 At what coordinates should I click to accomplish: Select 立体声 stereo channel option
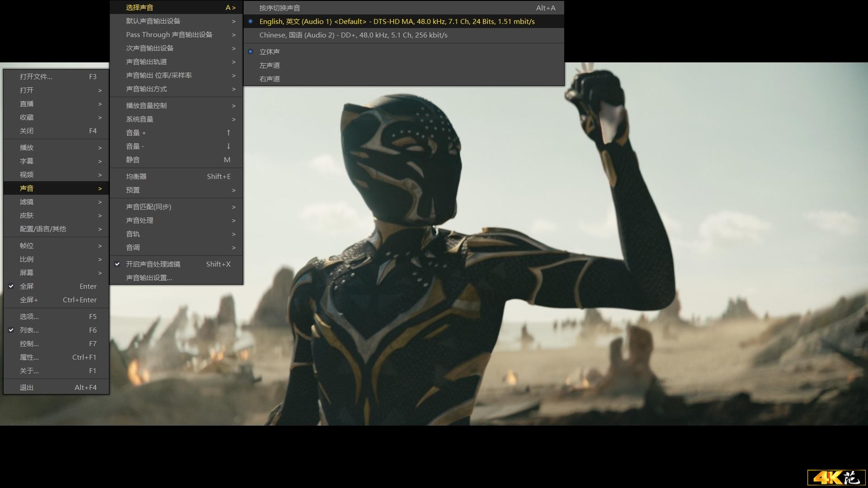pos(404,52)
